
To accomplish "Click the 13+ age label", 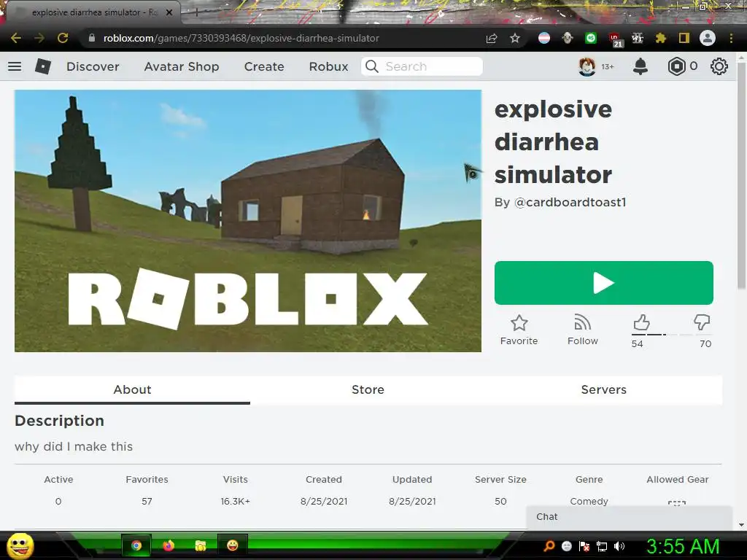I will pyautogui.click(x=608, y=66).
